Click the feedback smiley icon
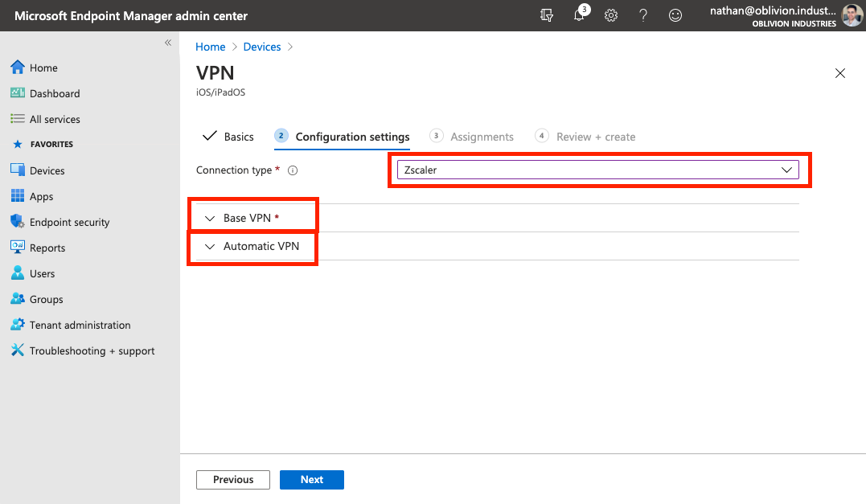 [675, 15]
